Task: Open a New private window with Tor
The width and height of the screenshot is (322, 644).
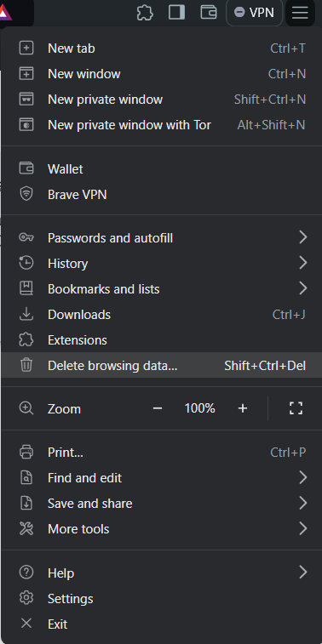Action: (x=161, y=125)
